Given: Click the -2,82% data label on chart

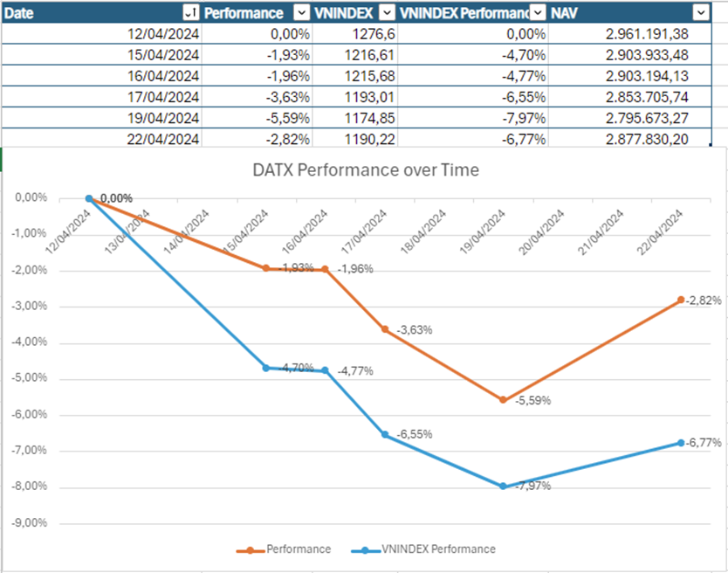Looking at the screenshot, I should (x=704, y=300).
